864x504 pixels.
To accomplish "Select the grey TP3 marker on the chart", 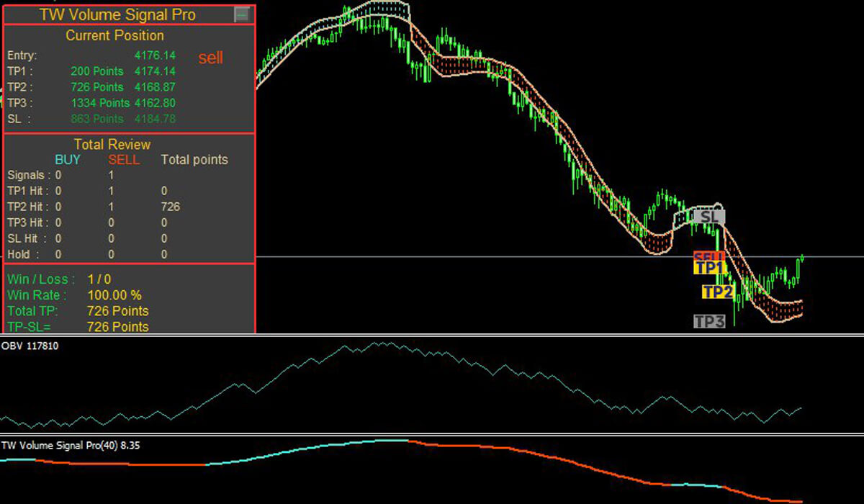I will [x=709, y=322].
